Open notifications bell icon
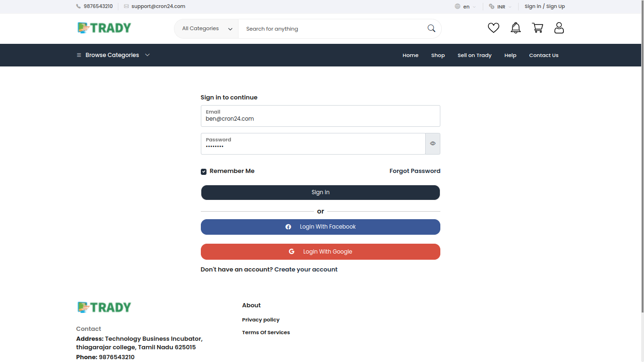The width and height of the screenshot is (644, 362). [515, 28]
